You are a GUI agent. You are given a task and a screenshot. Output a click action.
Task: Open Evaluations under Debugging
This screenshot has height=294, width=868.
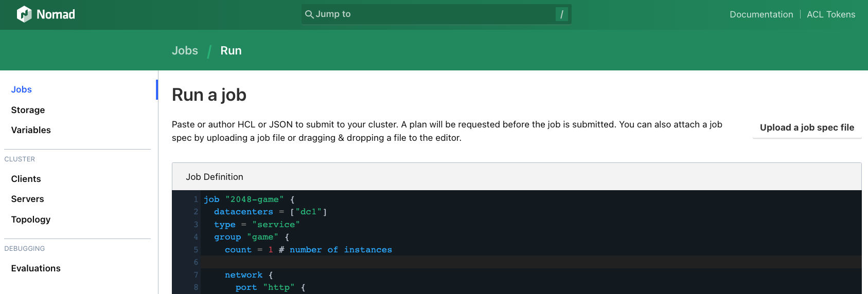pyautogui.click(x=36, y=268)
